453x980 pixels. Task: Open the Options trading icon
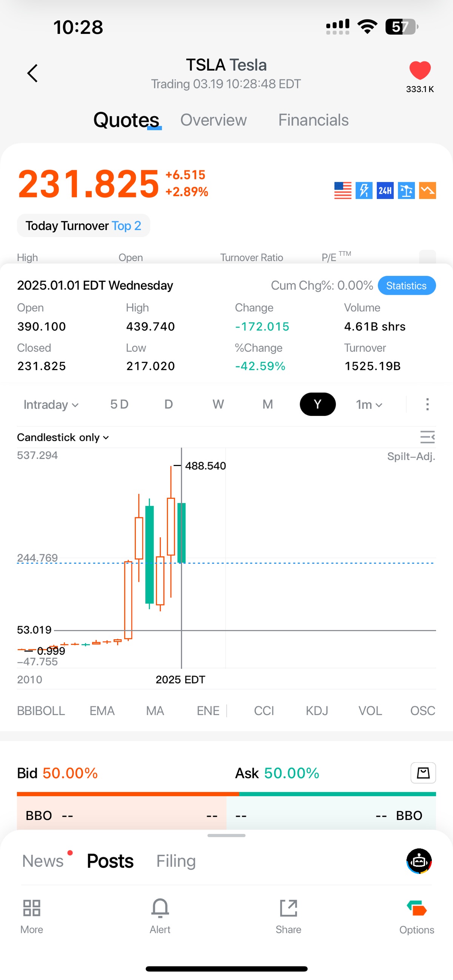pos(417,916)
